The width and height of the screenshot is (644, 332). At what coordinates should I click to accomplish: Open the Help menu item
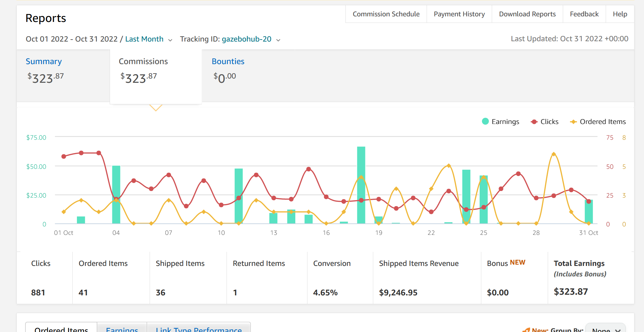(x=620, y=14)
